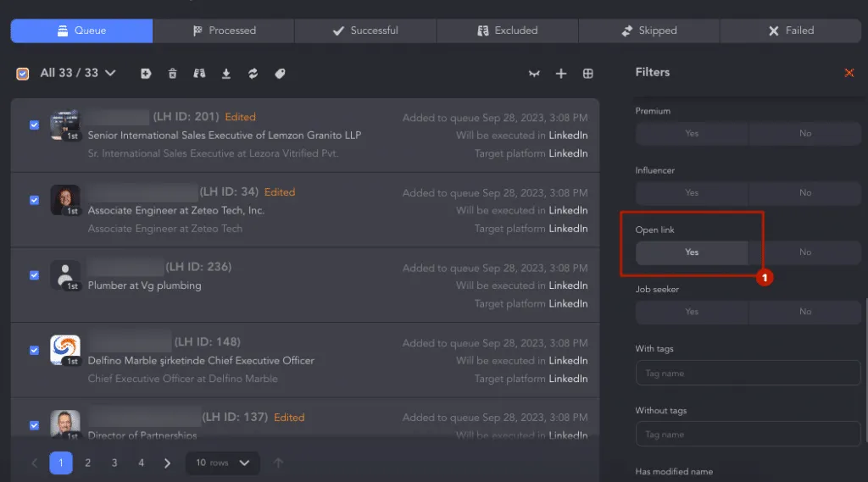
Task: Click the scroll-to-top arrow icon
Action: point(278,463)
